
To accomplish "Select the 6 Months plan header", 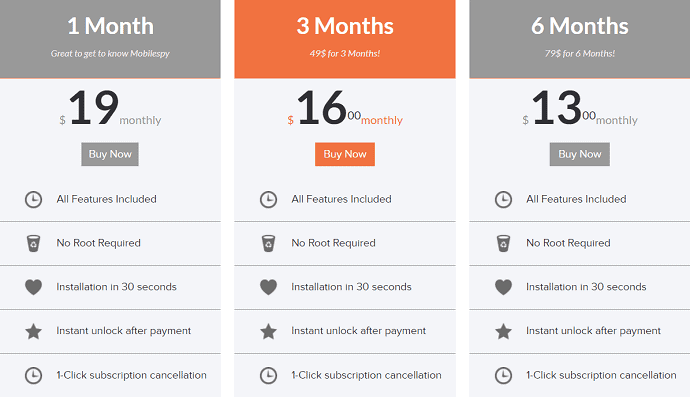I will [x=580, y=39].
